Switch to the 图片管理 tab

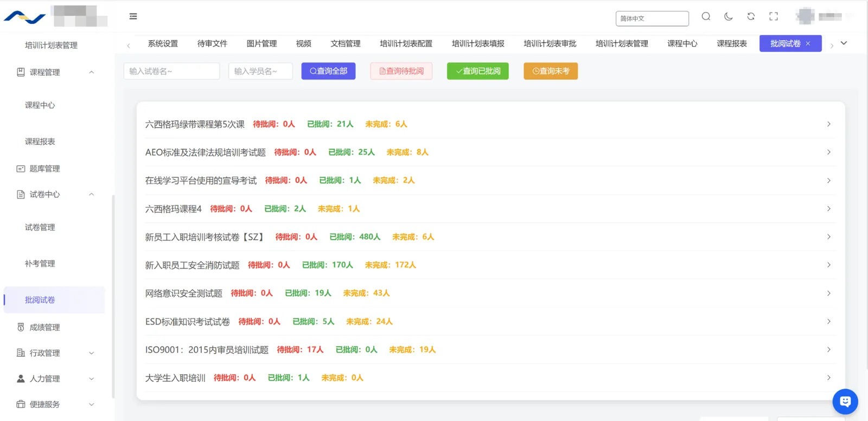[261, 43]
